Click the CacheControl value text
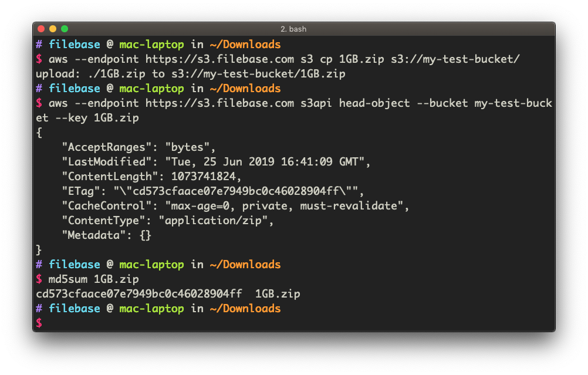 click(284, 206)
